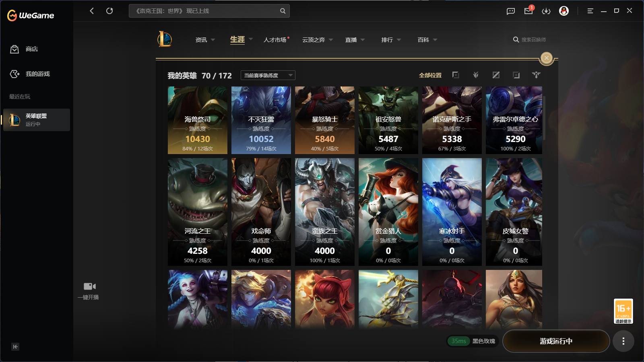This screenshot has width=644, height=362.
Task: Click the 70 / 172 hero count
Action: pos(217,76)
